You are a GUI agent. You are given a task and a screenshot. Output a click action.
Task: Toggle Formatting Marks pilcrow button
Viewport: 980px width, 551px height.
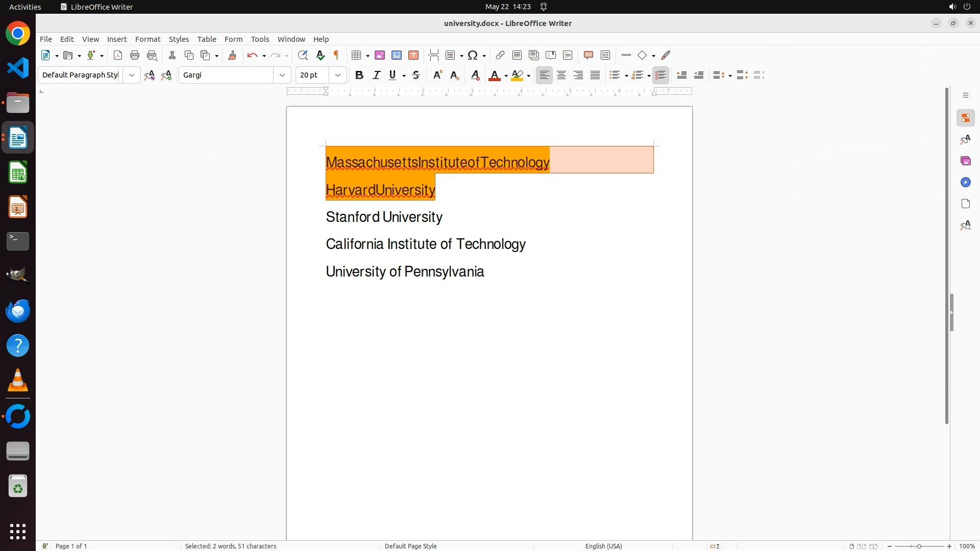pos(336,56)
